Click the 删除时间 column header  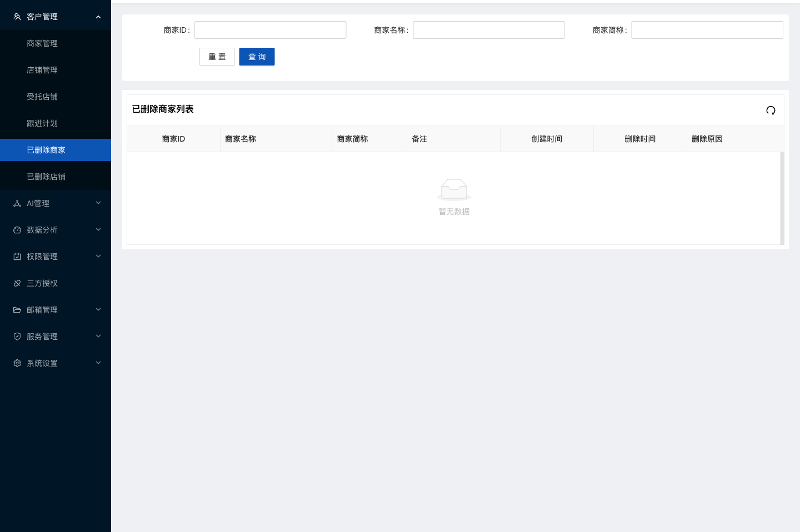pos(640,139)
